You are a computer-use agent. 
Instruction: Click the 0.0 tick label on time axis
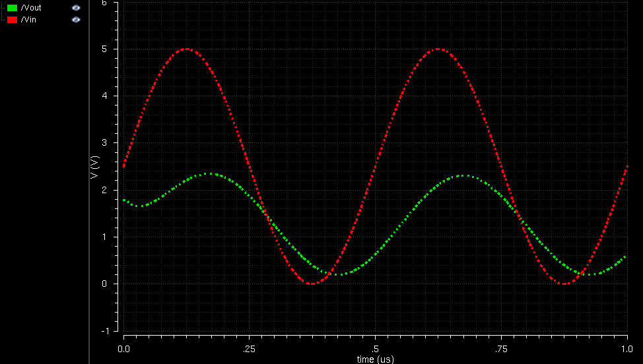point(123,349)
